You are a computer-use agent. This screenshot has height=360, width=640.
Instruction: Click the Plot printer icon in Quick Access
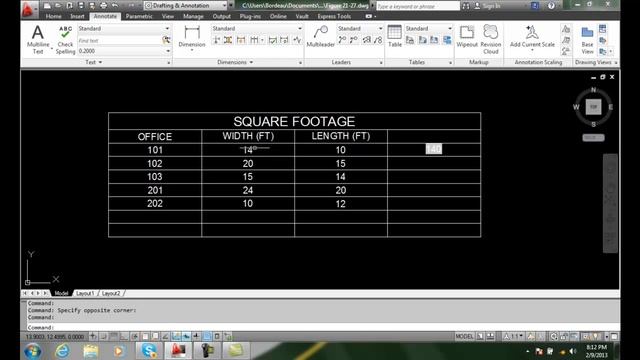(x=103, y=5)
